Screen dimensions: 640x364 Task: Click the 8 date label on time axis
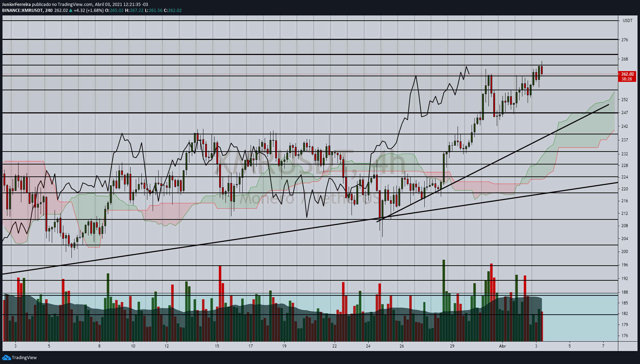pyautogui.click(x=99, y=346)
